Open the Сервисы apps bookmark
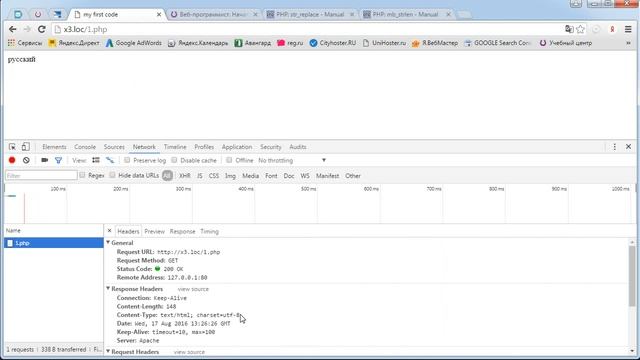 click(25, 43)
